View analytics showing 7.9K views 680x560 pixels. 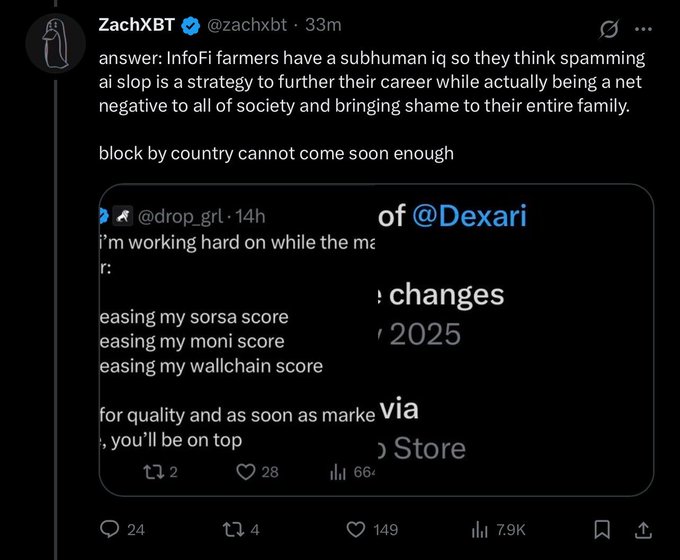(480, 529)
